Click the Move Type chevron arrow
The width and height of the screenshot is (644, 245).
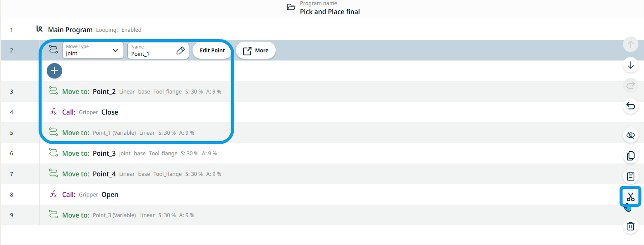115,51
